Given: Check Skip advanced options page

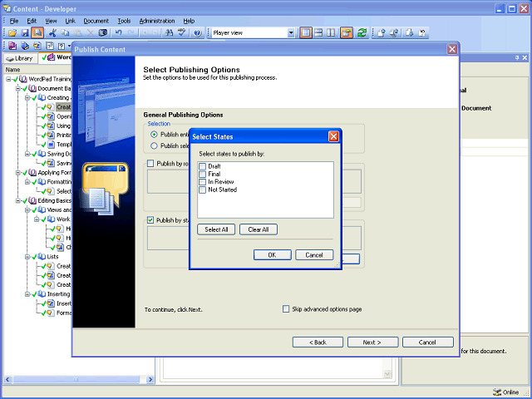Looking at the screenshot, I should coord(286,309).
